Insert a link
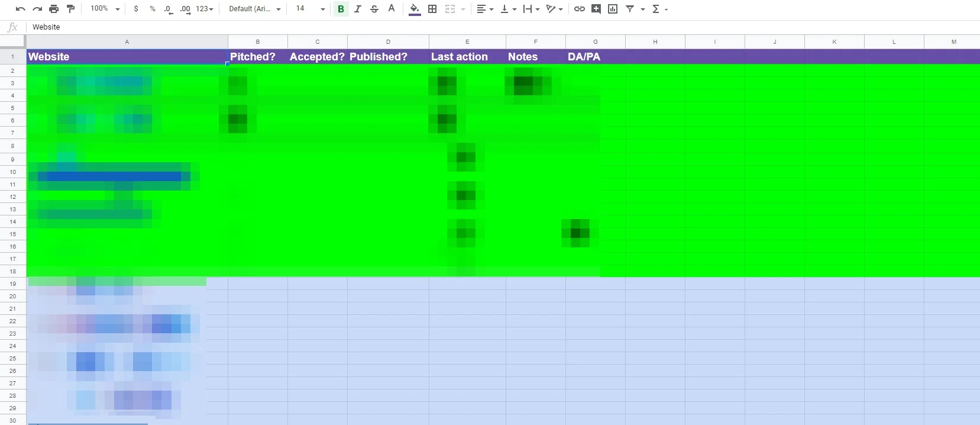The height and width of the screenshot is (425, 980). click(x=580, y=9)
